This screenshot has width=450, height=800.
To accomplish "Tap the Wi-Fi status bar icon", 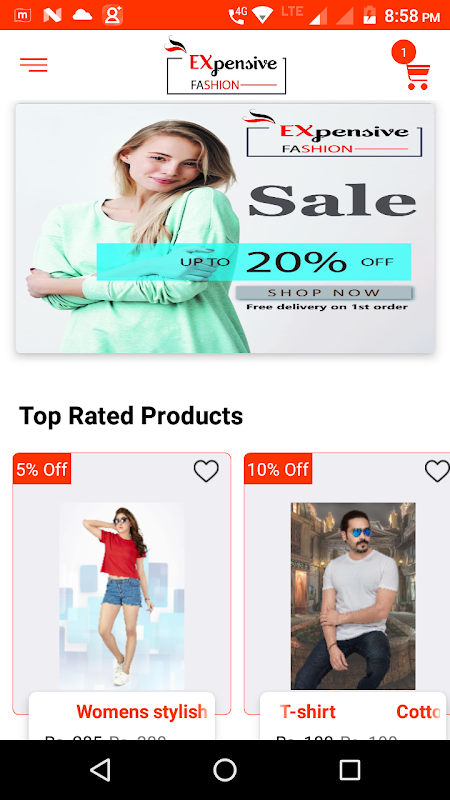I will [263, 16].
